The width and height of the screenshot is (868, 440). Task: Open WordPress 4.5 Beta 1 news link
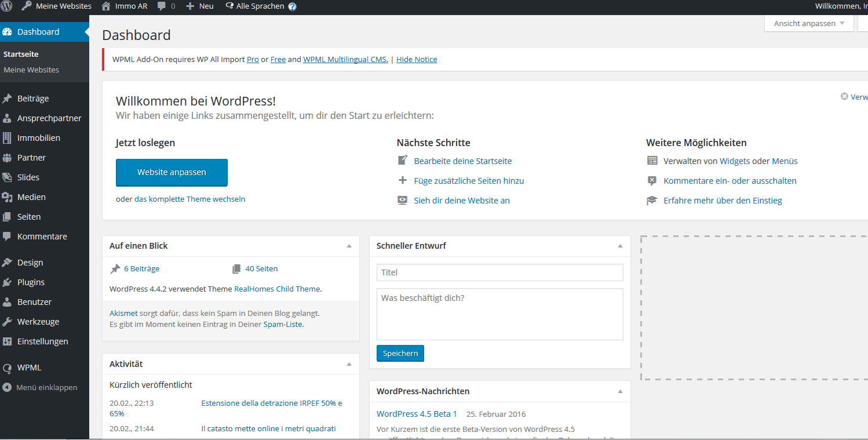(x=417, y=414)
